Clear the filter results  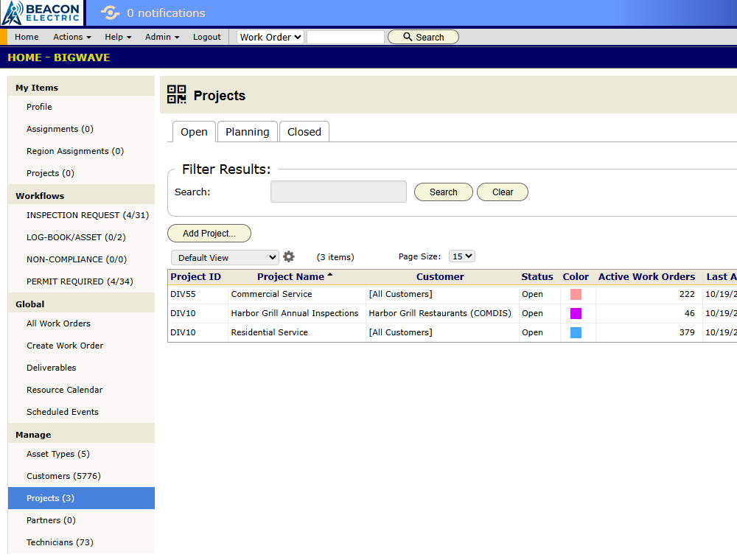503,192
